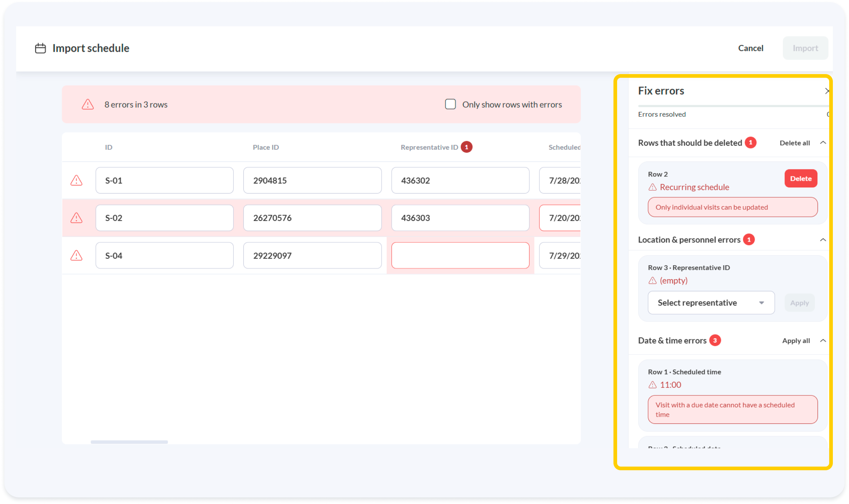
Task: Click the warning icon next to Recurring schedule
Action: coord(652,187)
